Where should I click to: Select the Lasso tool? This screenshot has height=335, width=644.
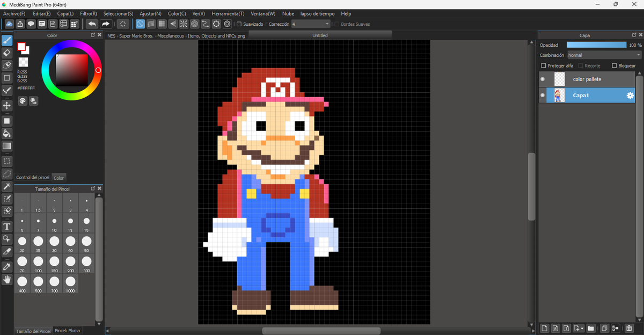coord(7,174)
